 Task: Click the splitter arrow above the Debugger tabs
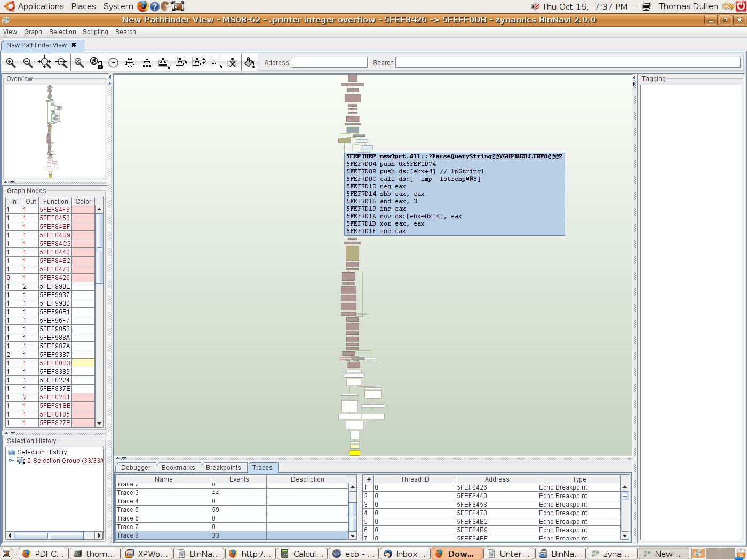point(118,458)
